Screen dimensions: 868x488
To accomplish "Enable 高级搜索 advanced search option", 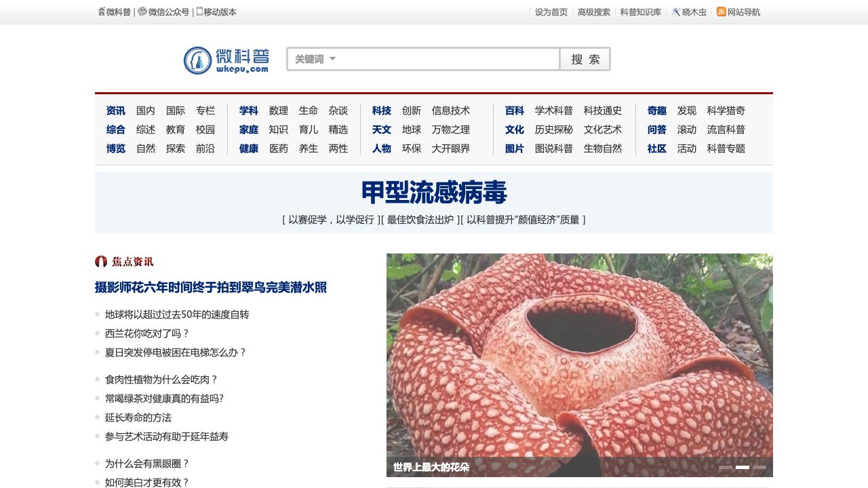I will point(593,12).
